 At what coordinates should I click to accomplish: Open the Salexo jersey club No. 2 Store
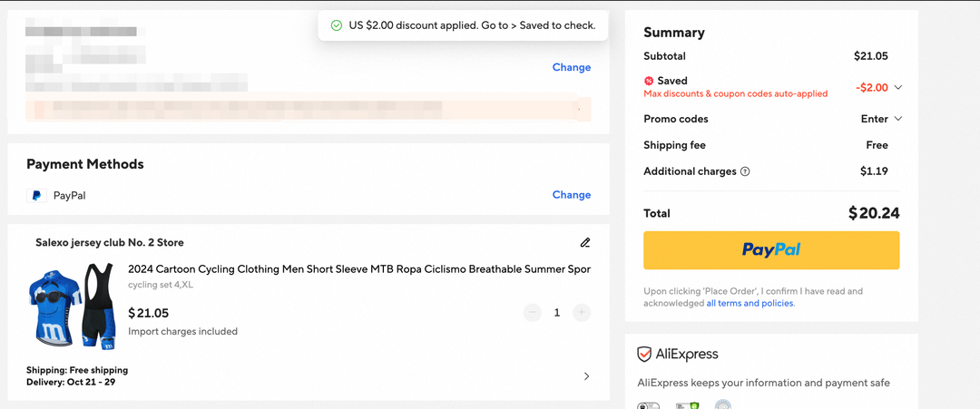click(109, 243)
